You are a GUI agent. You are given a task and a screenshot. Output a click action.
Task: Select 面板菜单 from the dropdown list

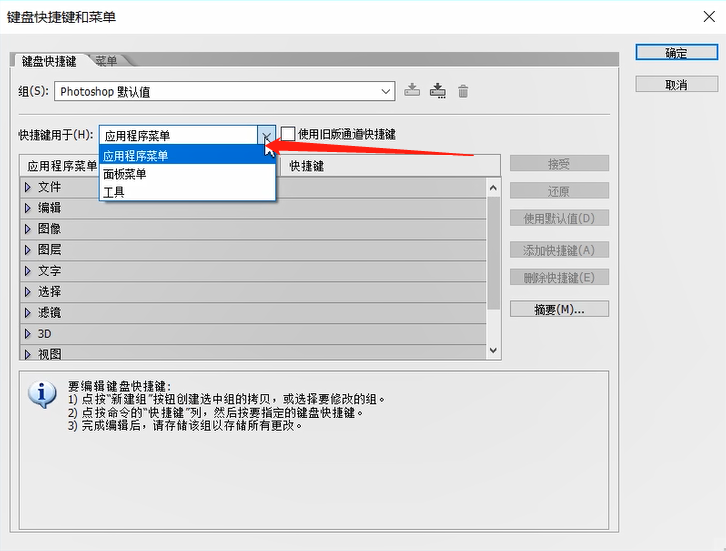point(125,174)
